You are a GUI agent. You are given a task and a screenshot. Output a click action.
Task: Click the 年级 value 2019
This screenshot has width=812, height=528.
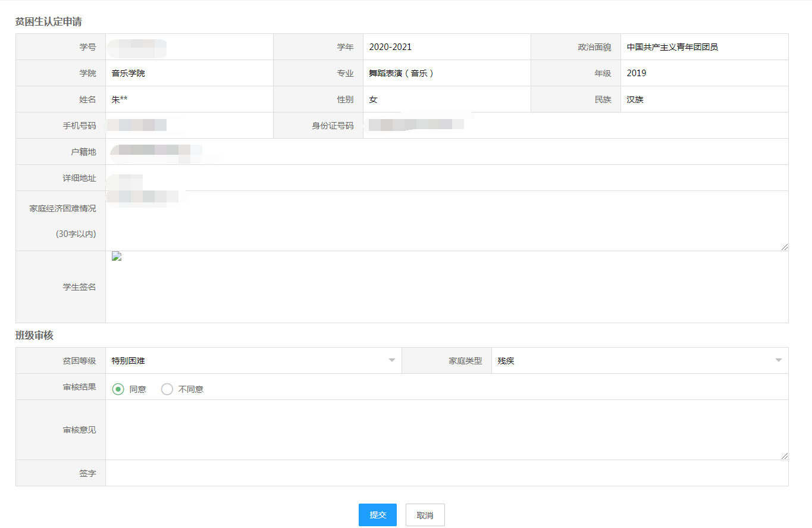tap(637, 73)
